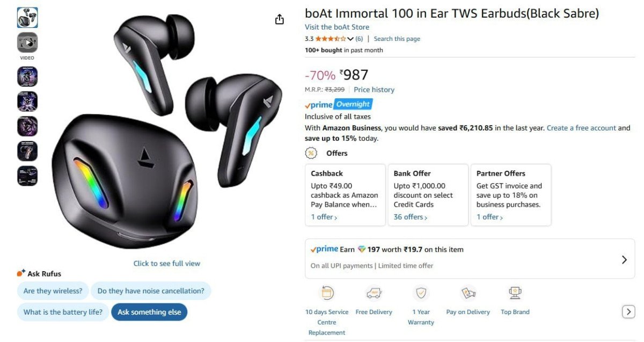
Task: Click the Free Delivery van icon
Action: pos(374,292)
